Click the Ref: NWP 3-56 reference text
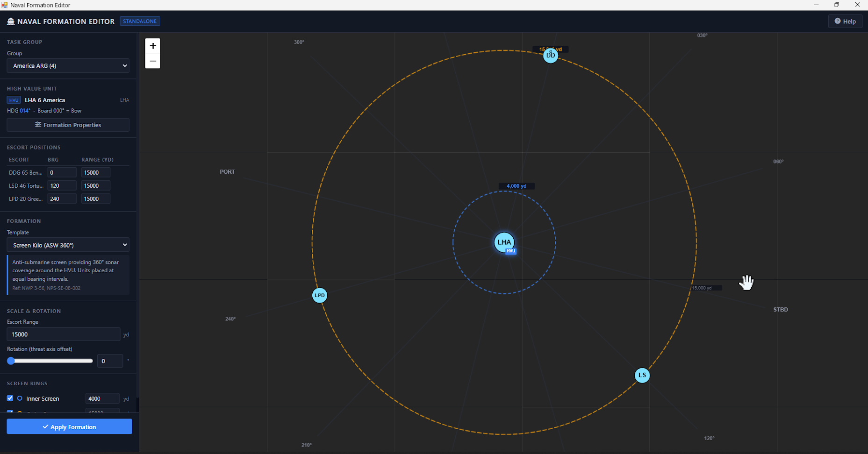868x454 pixels. click(46, 288)
